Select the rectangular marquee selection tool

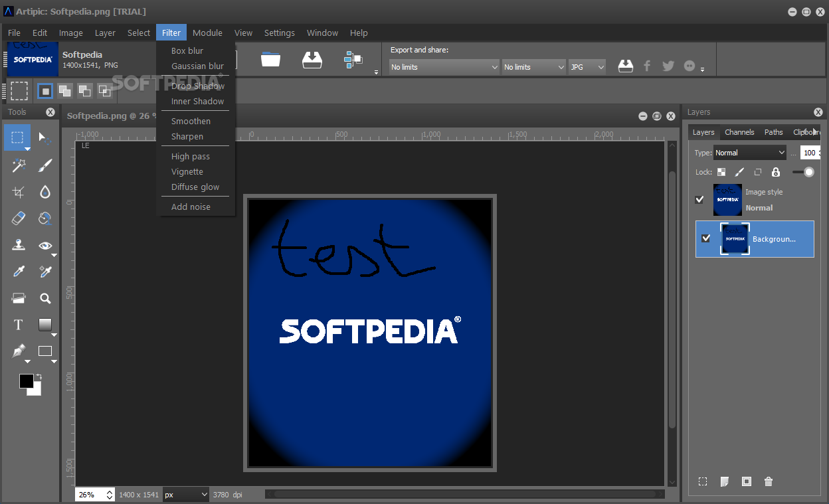point(18,138)
